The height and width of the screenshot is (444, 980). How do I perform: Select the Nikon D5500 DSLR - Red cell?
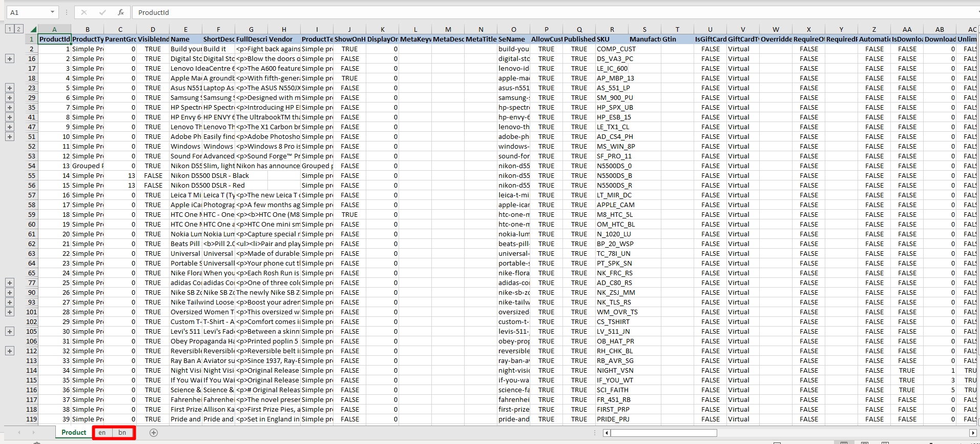pyautogui.click(x=185, y=186)
